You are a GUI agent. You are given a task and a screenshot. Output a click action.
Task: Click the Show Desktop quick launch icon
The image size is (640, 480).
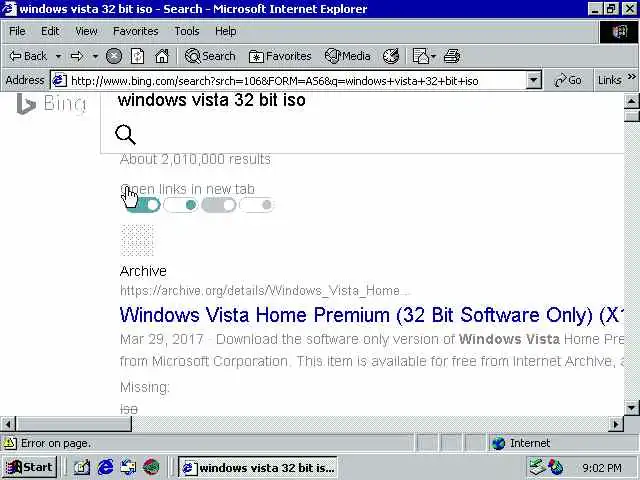(82, 467)
